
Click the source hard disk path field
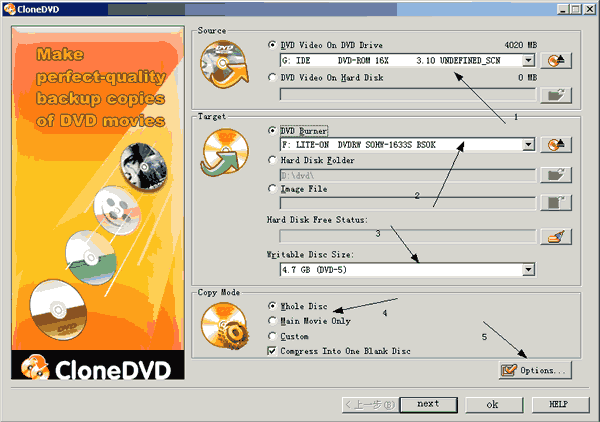[408, 95]
